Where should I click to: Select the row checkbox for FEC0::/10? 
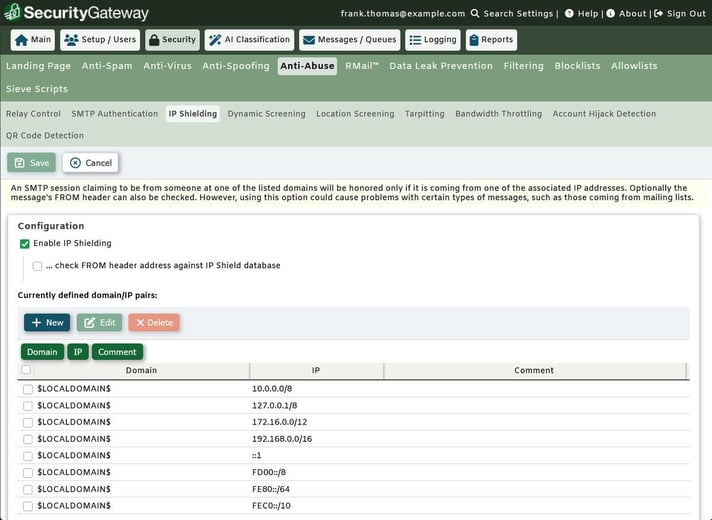click(28, 506)
